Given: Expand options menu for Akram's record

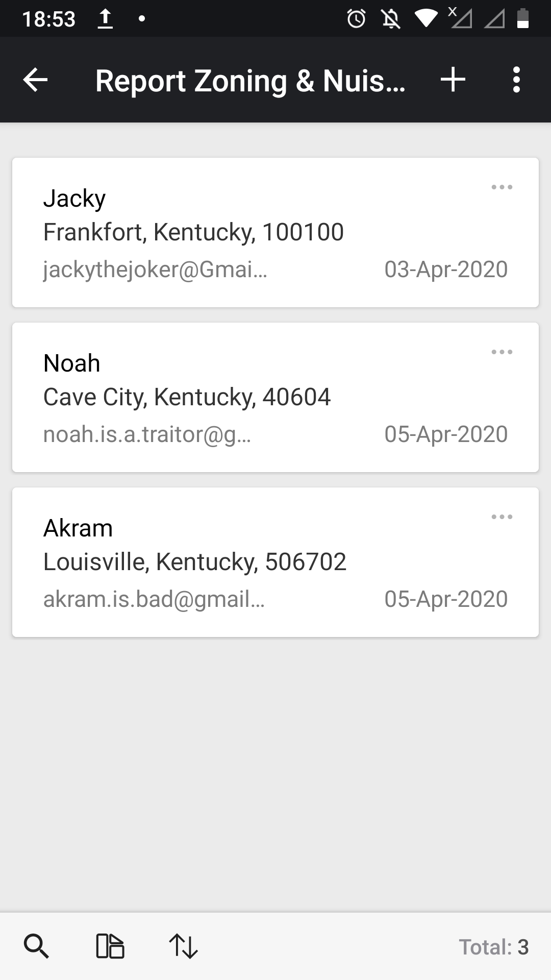Looking at the screenshot, I should click(502, 517).
